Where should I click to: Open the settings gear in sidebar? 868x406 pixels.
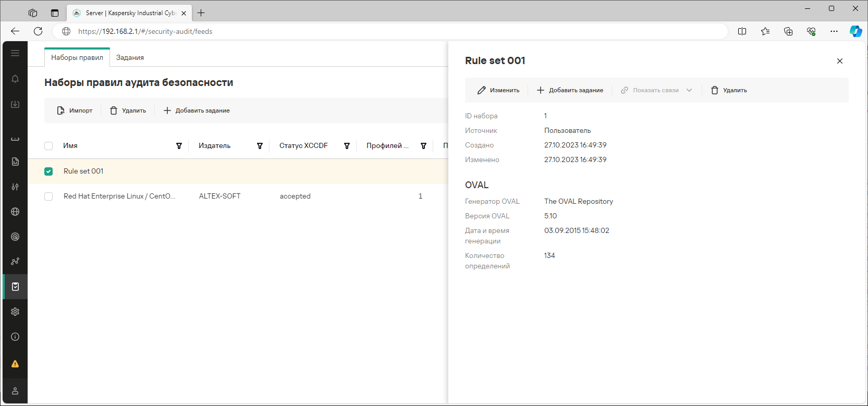coord(15,312)
